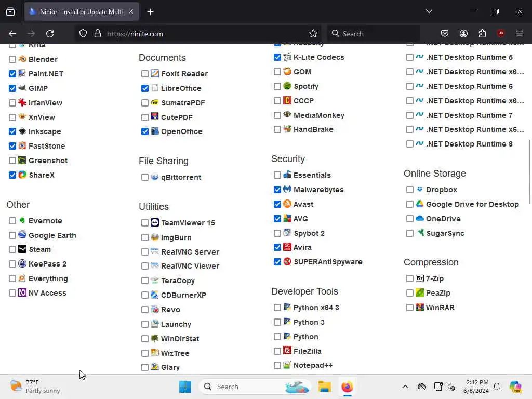Click the Avast orange icon
532x399 pixels.
click(x=287, y=204)
